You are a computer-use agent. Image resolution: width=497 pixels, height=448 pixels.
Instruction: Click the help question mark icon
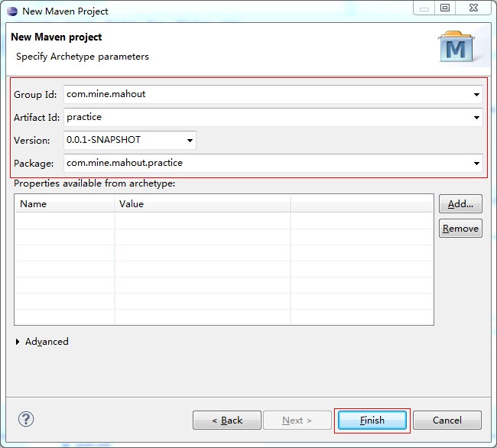tap(26, 419)
